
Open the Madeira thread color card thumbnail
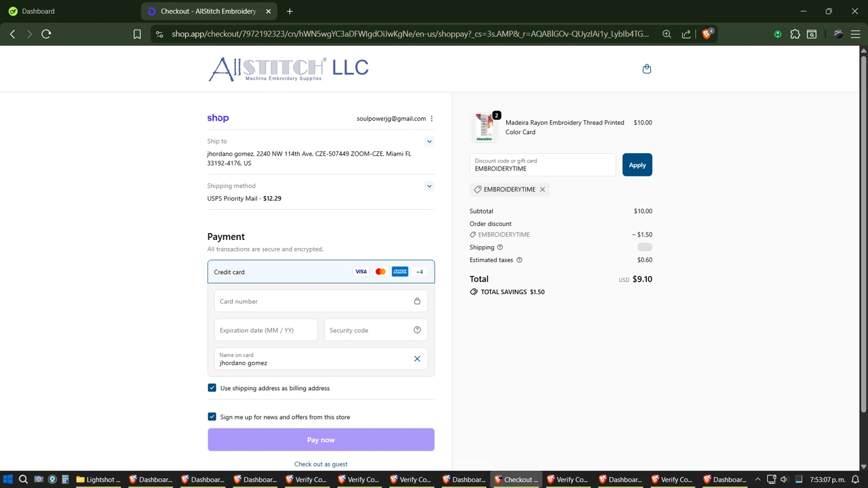coord(484,127)
